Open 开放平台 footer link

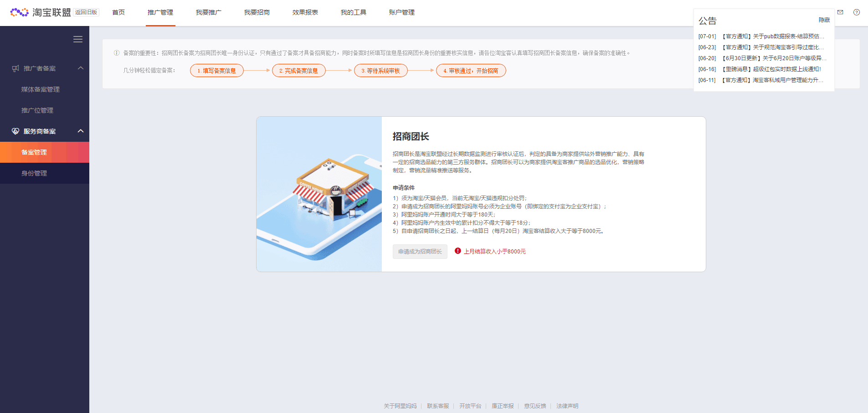pos(470,406)
